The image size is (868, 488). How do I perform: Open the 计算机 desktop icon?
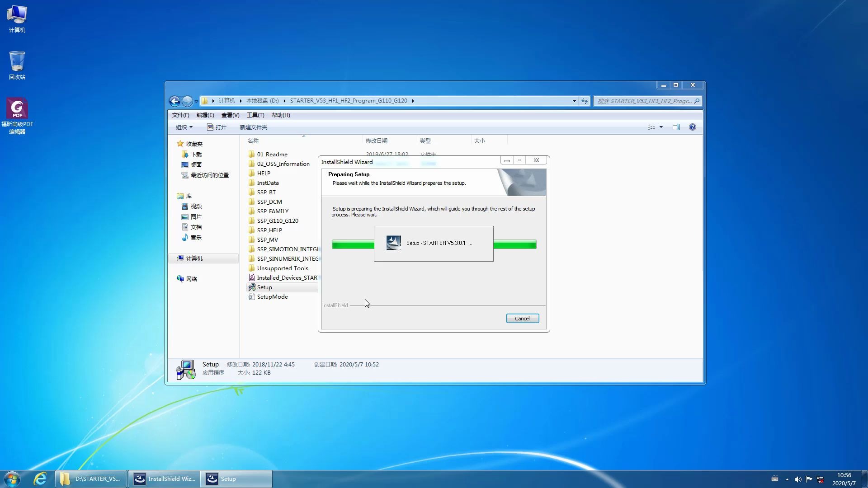[17, 19]
